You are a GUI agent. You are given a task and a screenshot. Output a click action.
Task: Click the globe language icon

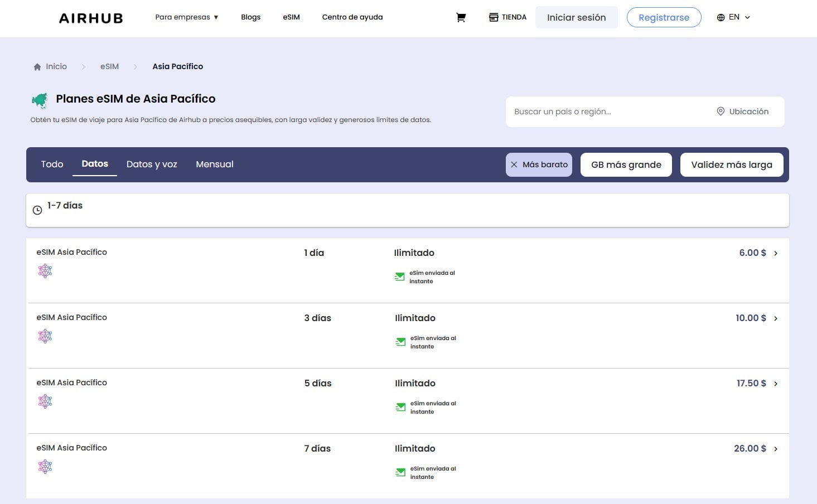[x=721, y=17]
